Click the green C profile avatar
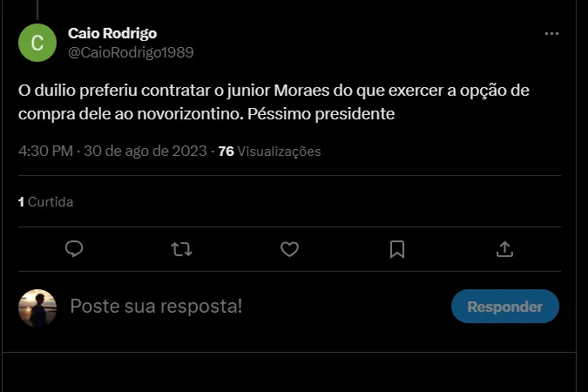This screenshot has height=392, width=588. point(37,43)
